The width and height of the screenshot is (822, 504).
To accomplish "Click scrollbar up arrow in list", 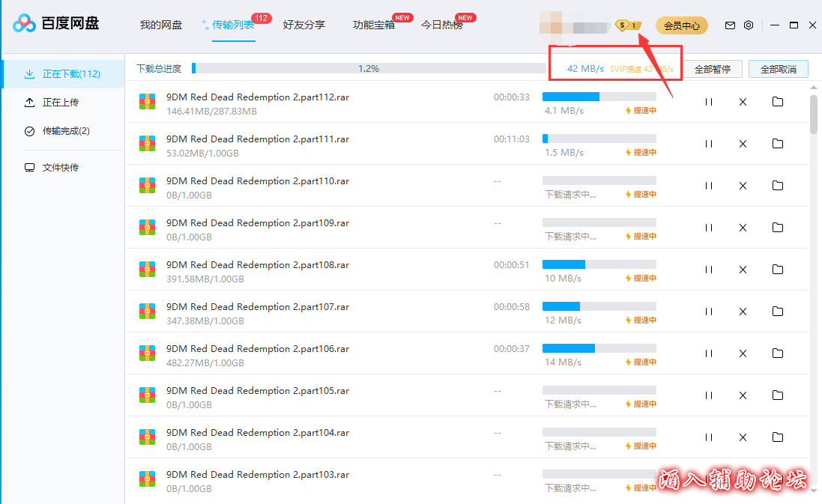I will (x=813, y=88).
